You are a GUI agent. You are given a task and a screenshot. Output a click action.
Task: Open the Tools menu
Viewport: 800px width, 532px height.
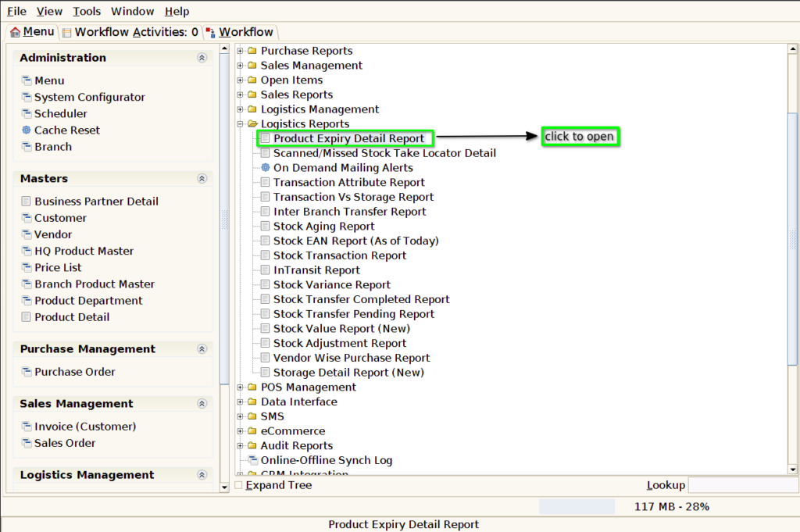(87, 11)
